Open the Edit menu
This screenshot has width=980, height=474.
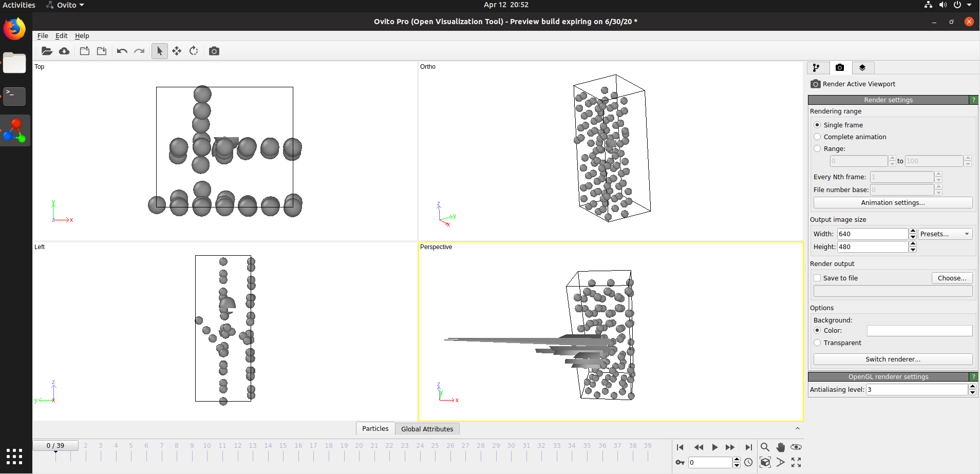pyautogui.click(x=61, y=36)
